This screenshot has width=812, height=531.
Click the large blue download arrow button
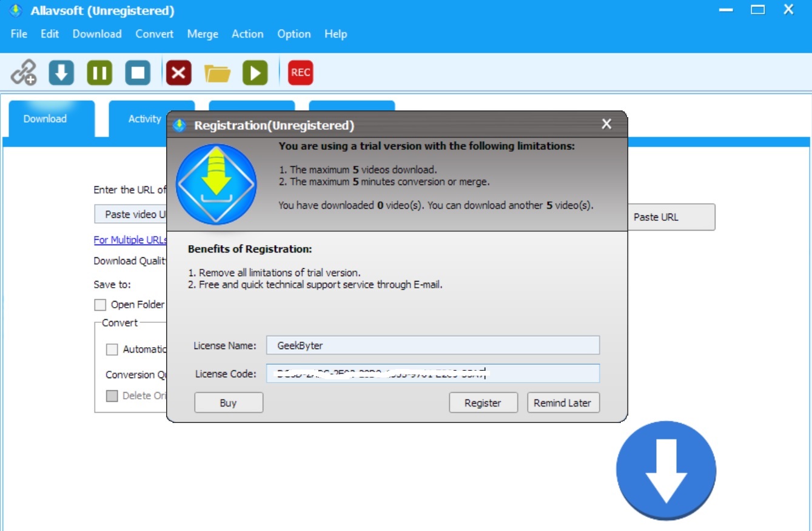pos(666,470)
